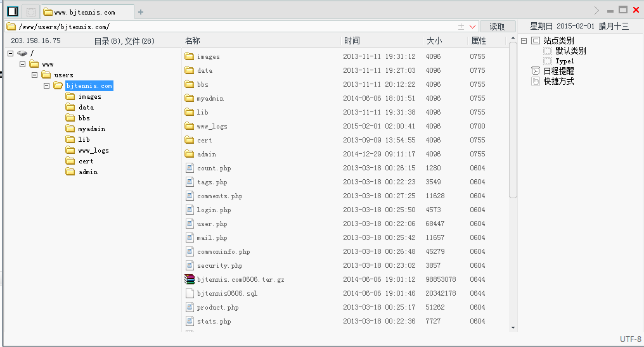Image resolution: width=644 pixels, height=347 pixels.
Task: Click the IP address 203.158.16.75
Action: (x=35, y=41)
